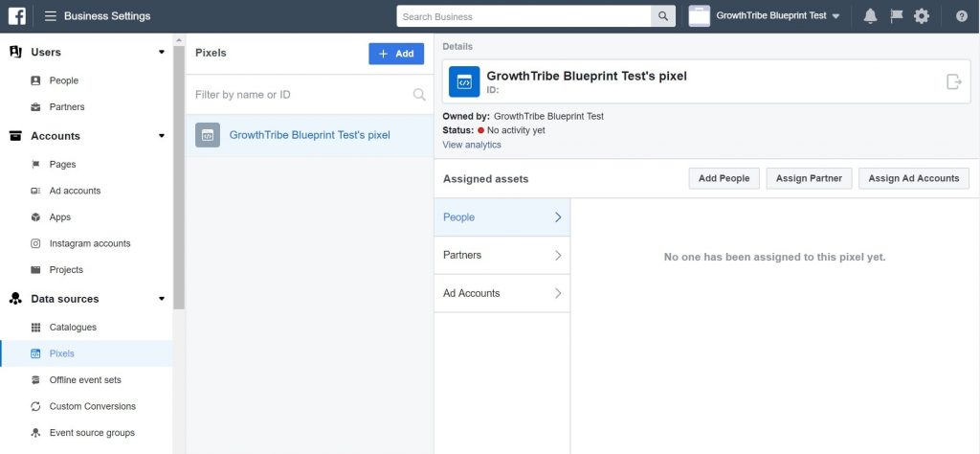The width and height of the screenshot is (980, 454).
Task: Click the Projects folder icon
Action: point(35,269)
